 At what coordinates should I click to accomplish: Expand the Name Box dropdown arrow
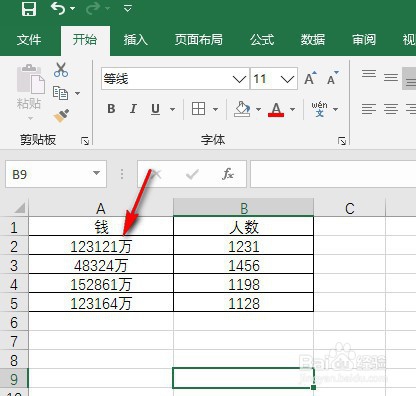[x=96, y=173]
